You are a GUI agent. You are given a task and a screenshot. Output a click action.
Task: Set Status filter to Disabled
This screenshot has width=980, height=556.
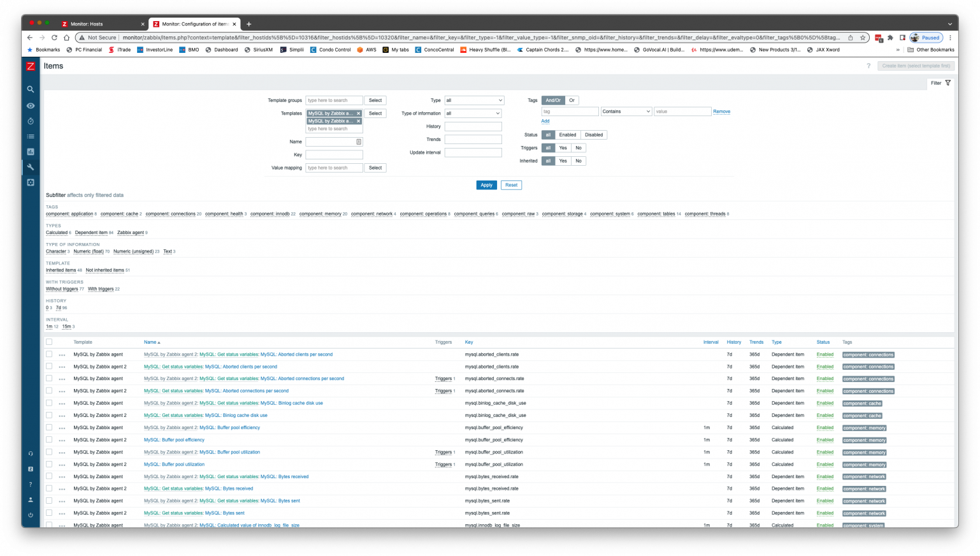(x=594, y=135)
